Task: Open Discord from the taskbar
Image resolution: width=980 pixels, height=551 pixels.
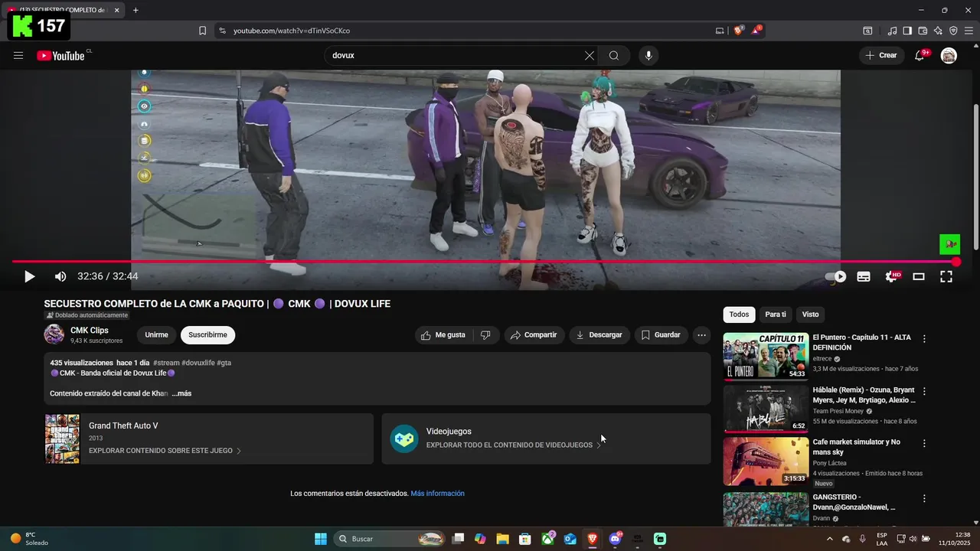Action: [x=615, y=539]
